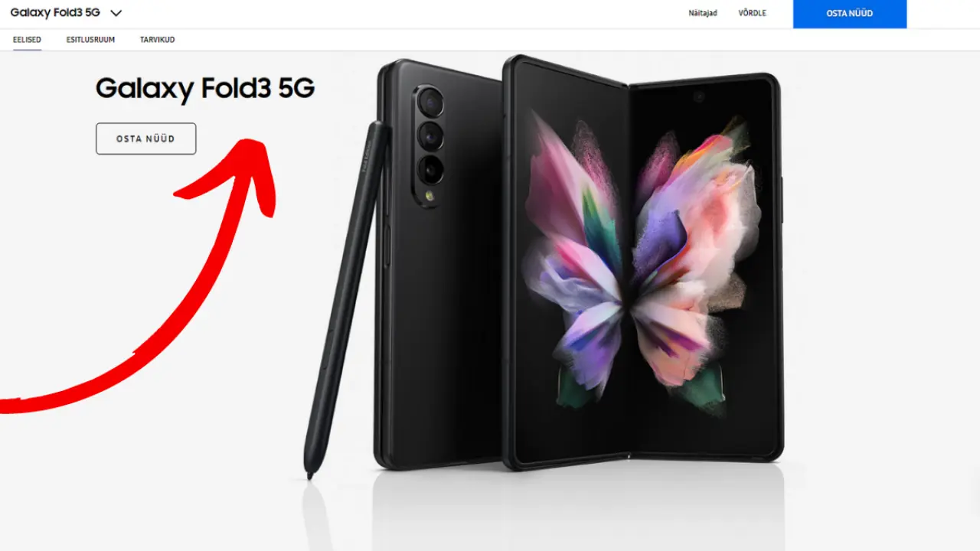The image size is (980, 551).
Task: Click the Galaxy Fold3 5G title in top bar
Action: (x=55, y=13)
